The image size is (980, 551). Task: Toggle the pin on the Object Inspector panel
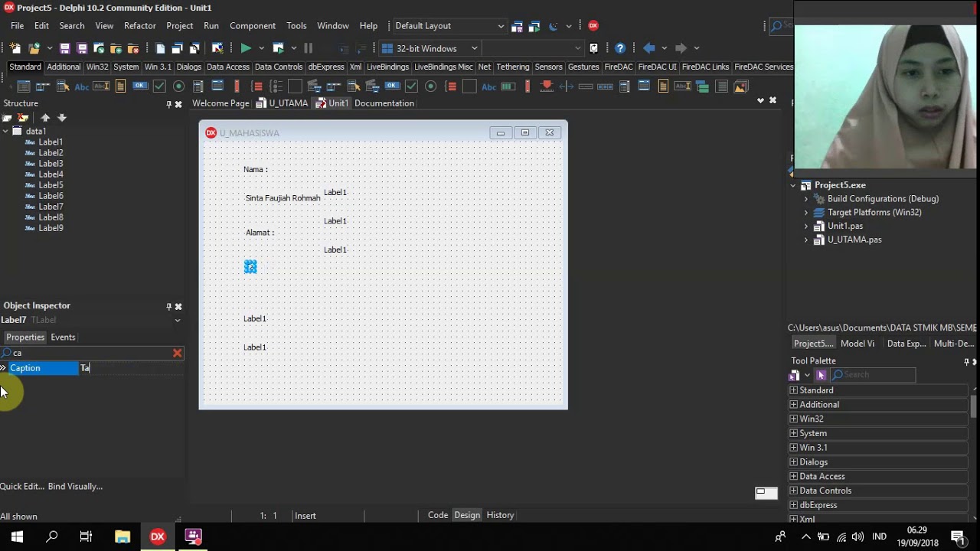point(169,306)
